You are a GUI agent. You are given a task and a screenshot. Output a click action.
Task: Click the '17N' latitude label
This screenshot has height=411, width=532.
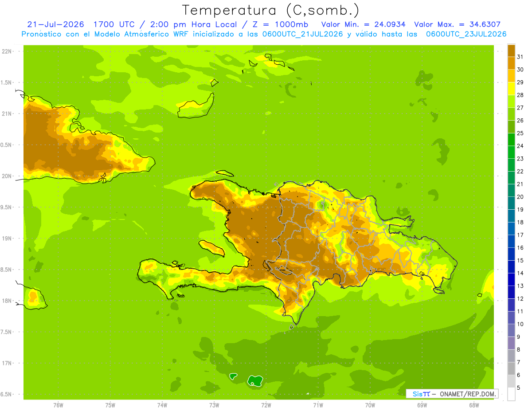pyautogui.click(x=8, y=363)
